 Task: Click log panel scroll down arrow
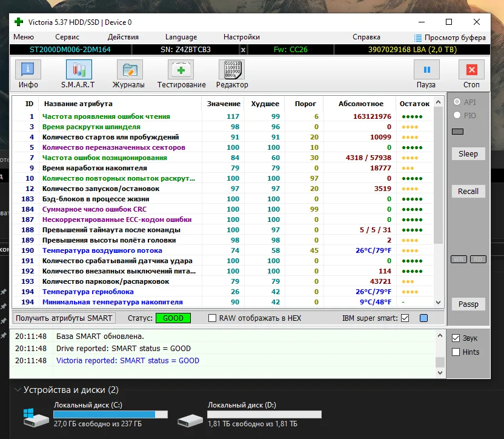coord(440,373)
